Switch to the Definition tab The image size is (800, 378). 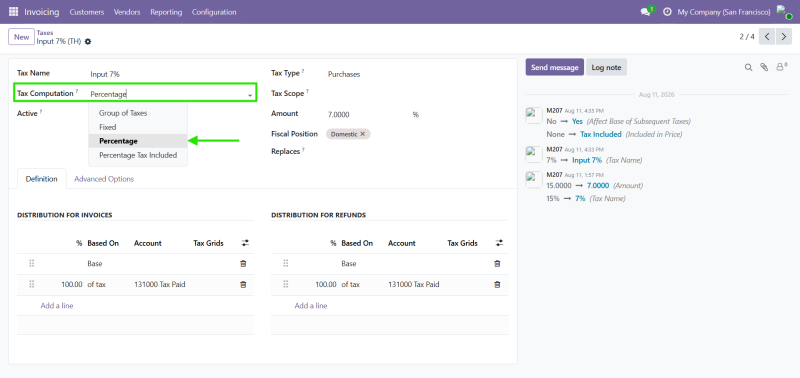[x=42, y=179]
